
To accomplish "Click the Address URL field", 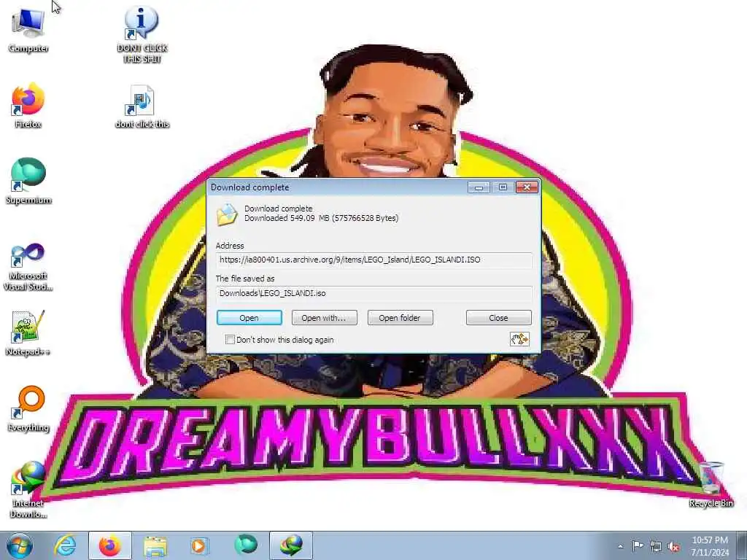I will pyautogui.click(x=374, y=260).
